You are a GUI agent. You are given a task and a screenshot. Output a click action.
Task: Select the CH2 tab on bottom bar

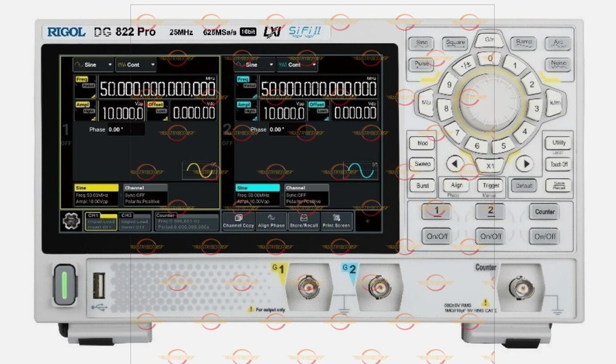[134, 221]
